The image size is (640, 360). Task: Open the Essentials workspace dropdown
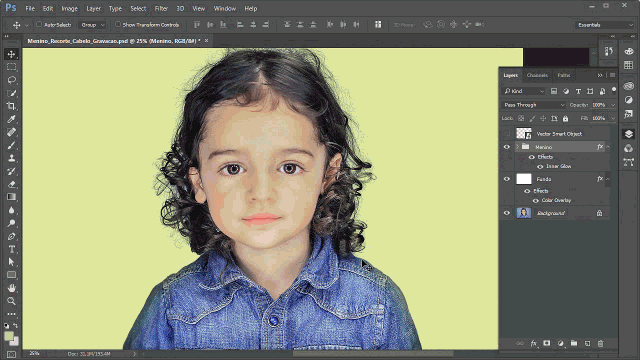[604, 25]
